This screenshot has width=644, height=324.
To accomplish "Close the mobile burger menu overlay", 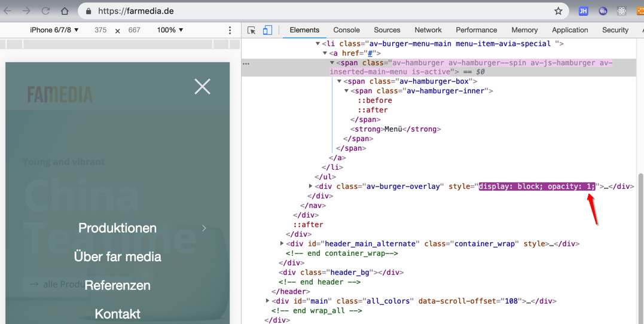I will pos(202,87).
